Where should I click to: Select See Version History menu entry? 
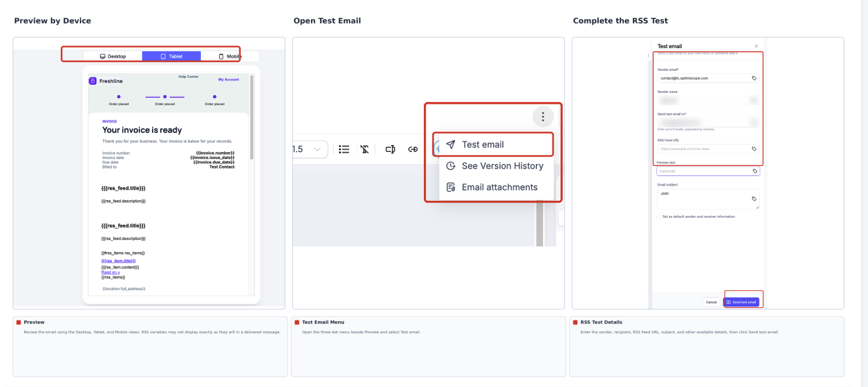(x=494, y=166)
